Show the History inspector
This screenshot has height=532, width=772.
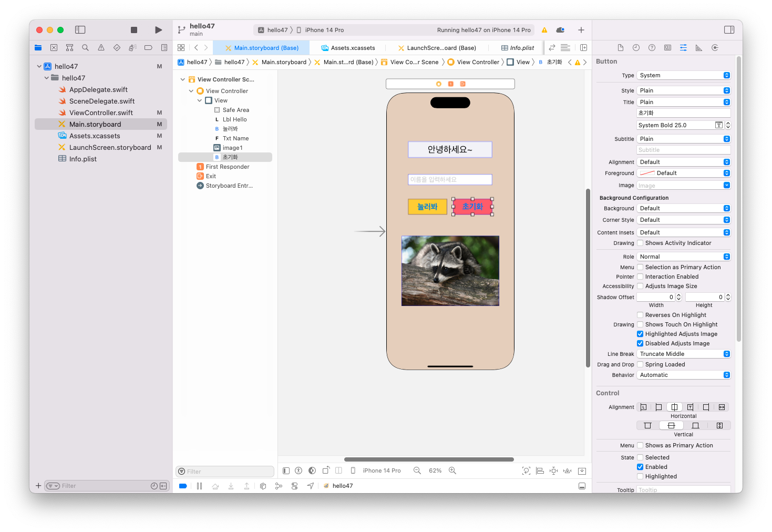pyautogui.click(x=636, y=47)
